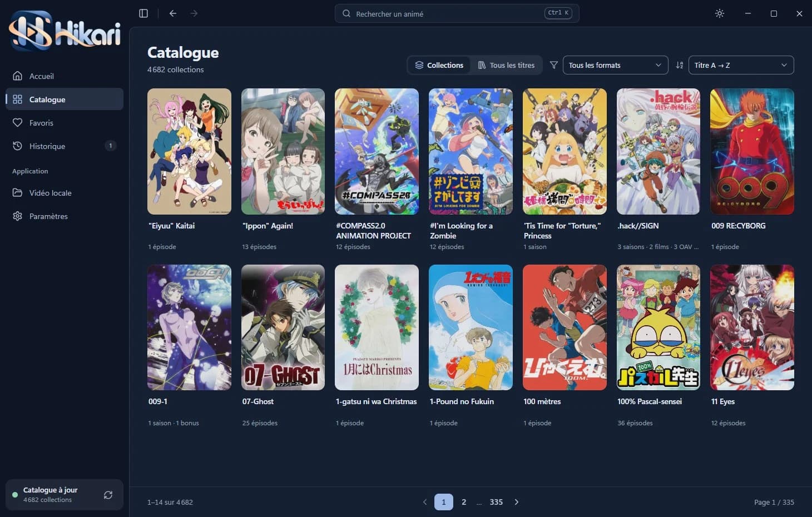Open the Tous les formats dropdown
The image size is (812, 517).
615,65
